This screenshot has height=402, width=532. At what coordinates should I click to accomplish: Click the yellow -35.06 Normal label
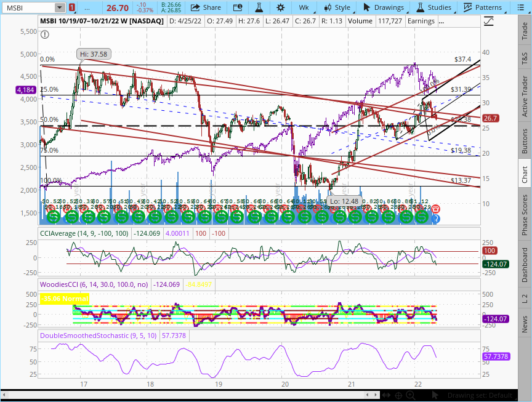(65, 299)
